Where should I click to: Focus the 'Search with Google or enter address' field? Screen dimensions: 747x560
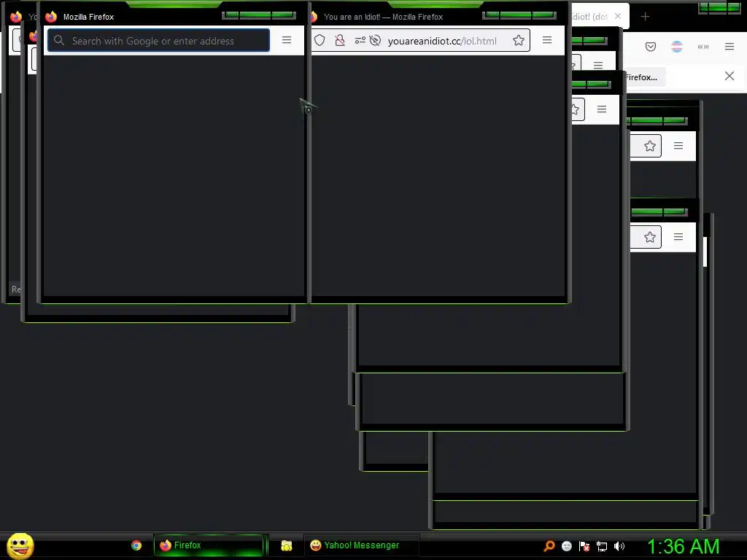click(x=158, y=41)
